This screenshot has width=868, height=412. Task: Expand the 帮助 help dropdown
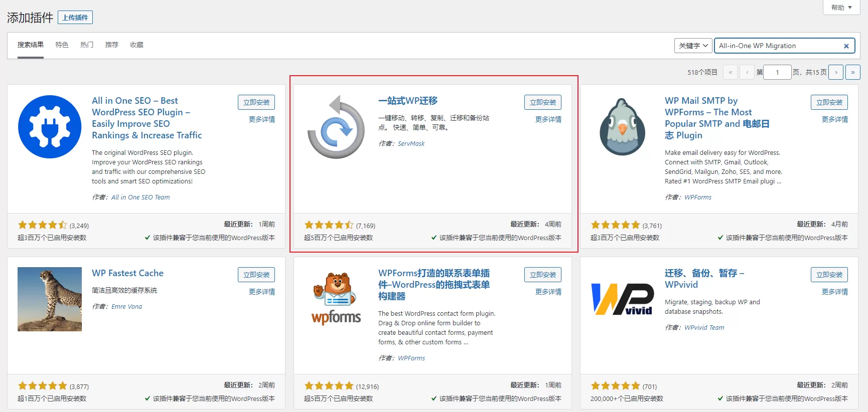tap(841, 8)
